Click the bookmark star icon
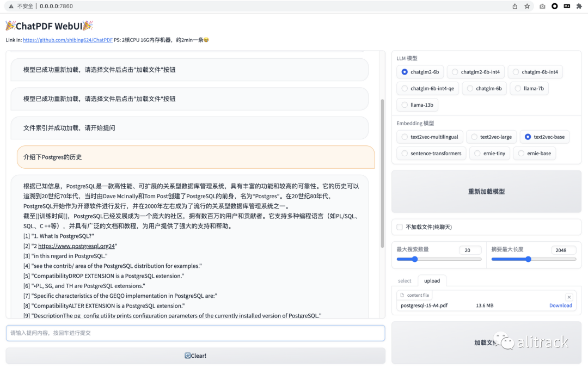The width and height of the screenshot is (588, 367). pos(527,6)
